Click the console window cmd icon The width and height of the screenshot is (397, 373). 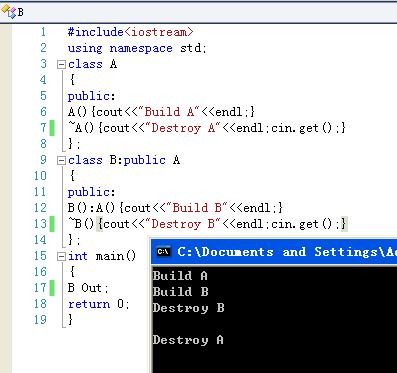coord(163,252)
